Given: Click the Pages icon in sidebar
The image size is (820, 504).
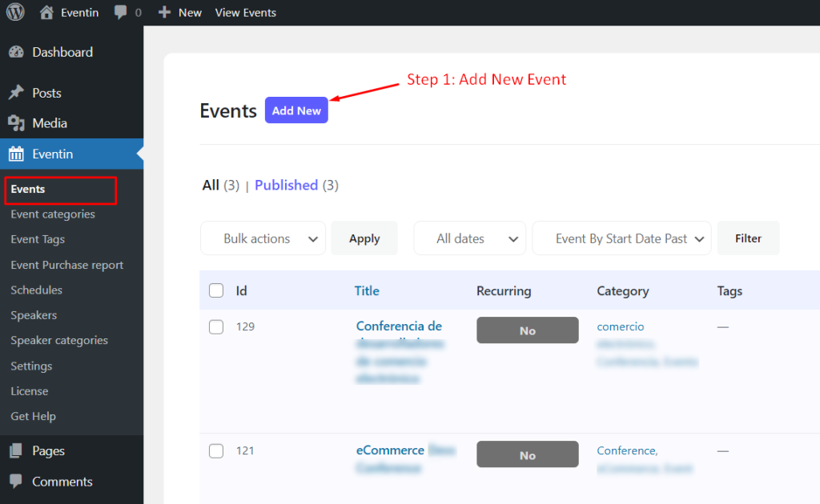Looking at the screenshot, I should (16, 450).
